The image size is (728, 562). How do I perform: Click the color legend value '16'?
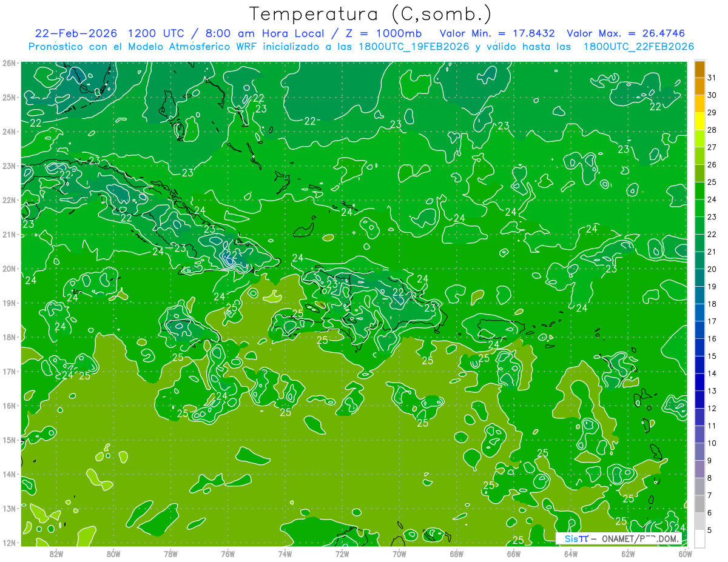712,339
